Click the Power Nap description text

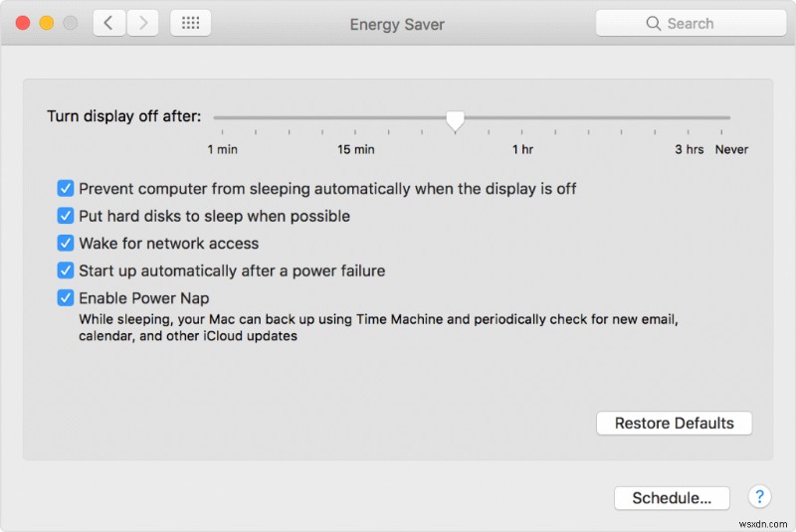(378, 327)
